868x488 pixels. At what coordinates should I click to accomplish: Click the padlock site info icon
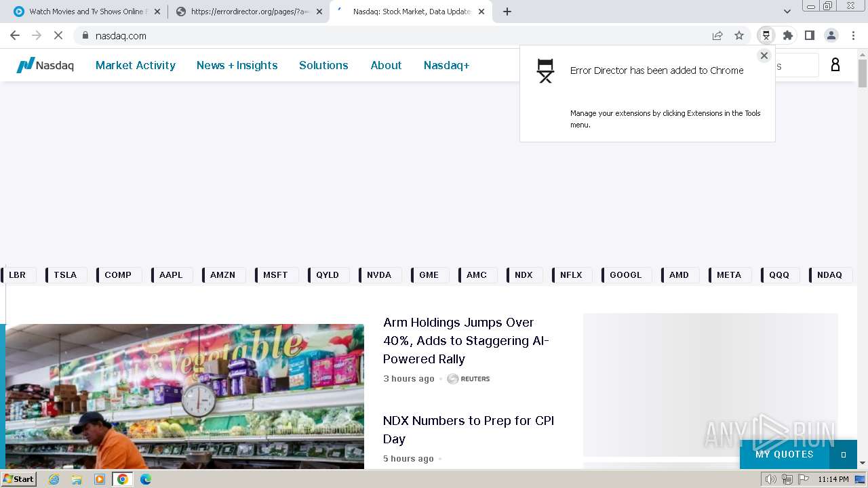[x=85, y=35]
